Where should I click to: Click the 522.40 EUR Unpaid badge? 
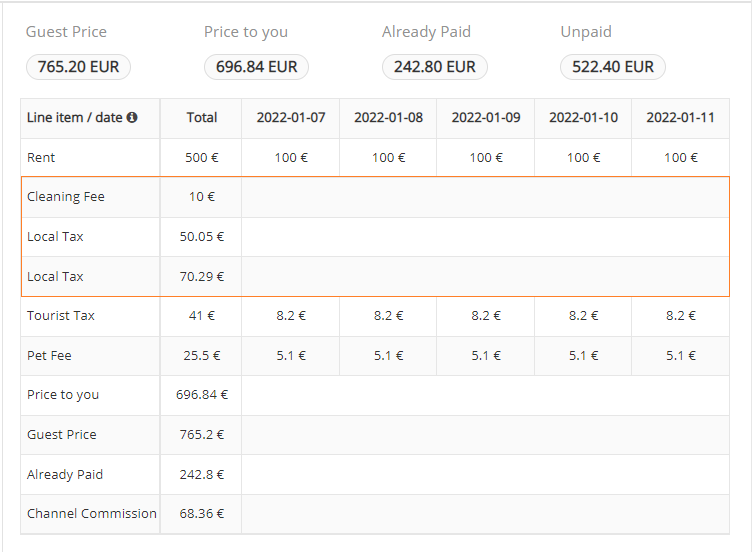(612, 67)
